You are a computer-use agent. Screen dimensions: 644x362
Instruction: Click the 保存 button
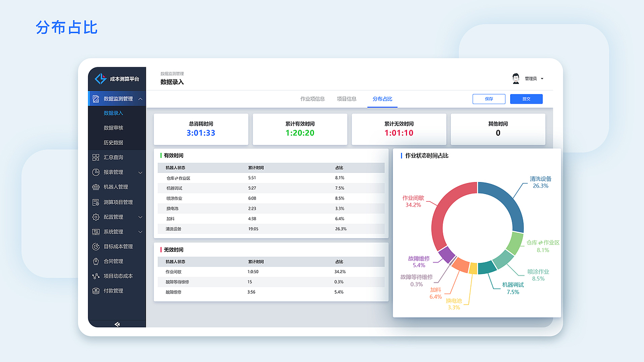(489, 99)
